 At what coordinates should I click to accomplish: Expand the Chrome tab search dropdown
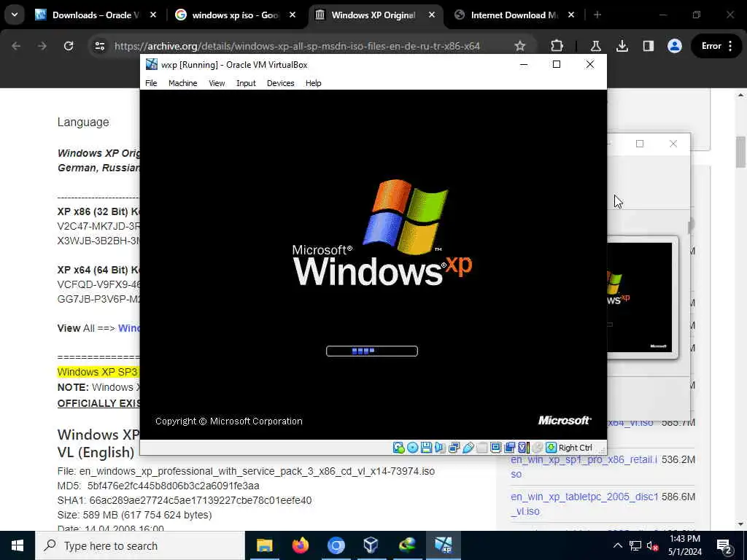pyautogui.click(x=15, y=15)
